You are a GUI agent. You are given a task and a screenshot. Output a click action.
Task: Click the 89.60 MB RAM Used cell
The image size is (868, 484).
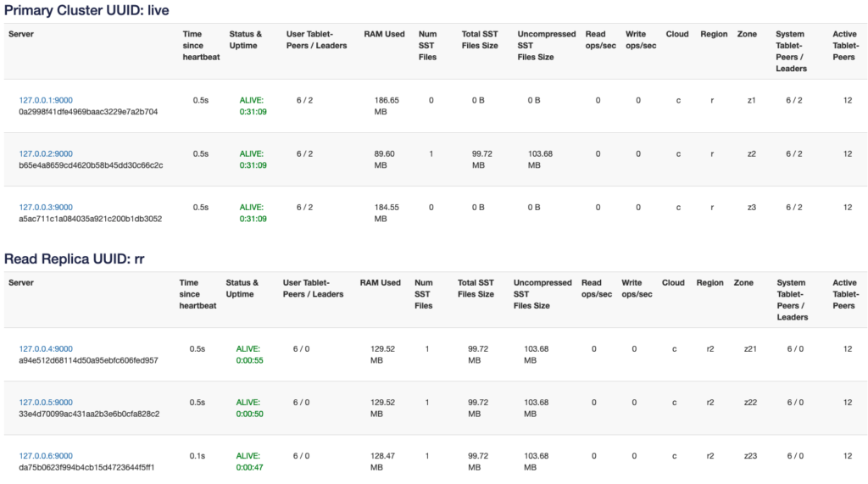(386, 159)
